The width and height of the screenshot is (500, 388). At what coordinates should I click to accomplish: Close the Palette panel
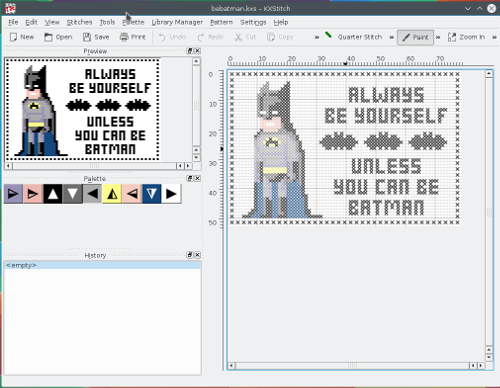(197, 178)
